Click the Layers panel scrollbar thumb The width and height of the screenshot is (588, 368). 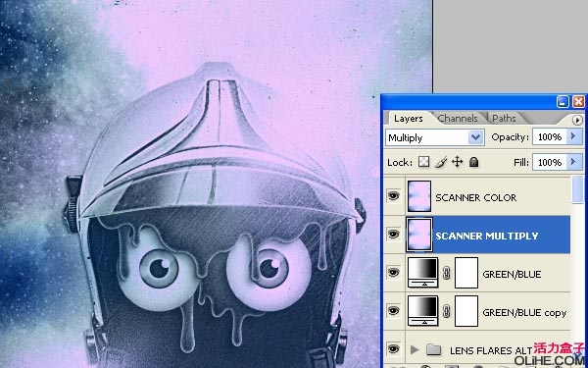tap(578, 190)
